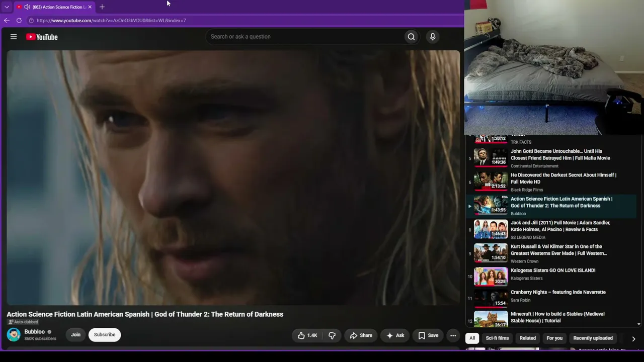The width and height of the screenshot is (644, 362).
Task: Open Kurt Russell & Val Kilmer western thumbnail
Action: pyautogui.click(x=491, y=253)
